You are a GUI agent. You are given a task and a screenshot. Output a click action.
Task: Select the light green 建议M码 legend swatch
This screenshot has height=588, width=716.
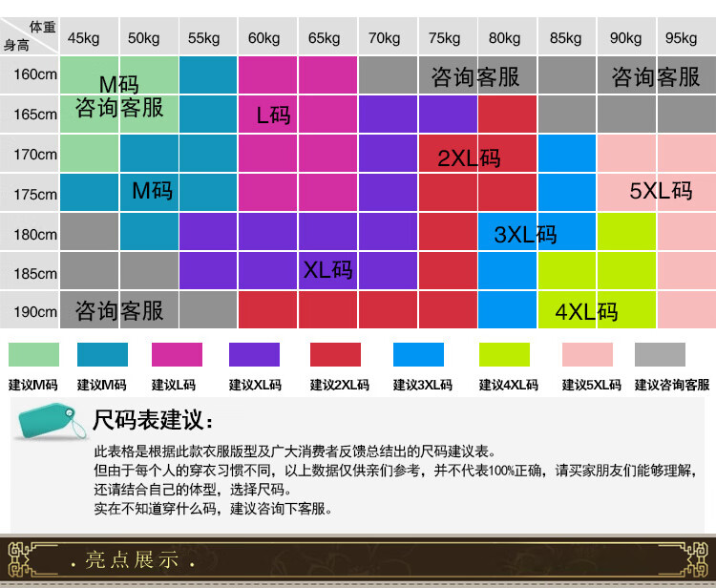[33, 355]
